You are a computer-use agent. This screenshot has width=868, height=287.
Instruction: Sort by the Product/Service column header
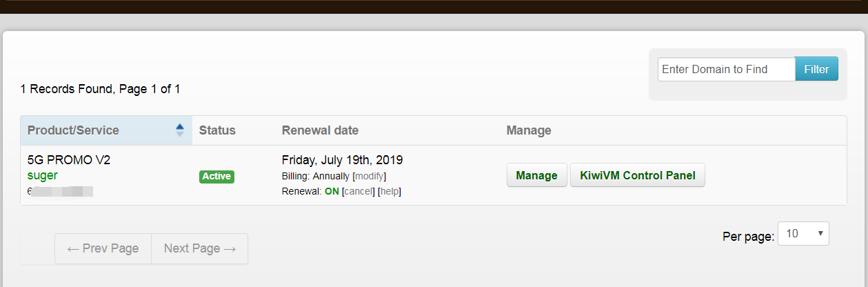[73, 130]
